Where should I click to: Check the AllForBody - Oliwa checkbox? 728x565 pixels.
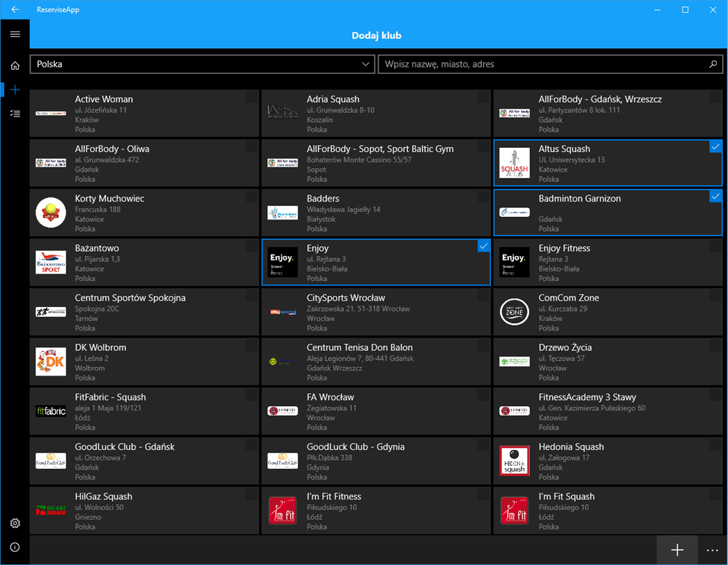[252, 146]
